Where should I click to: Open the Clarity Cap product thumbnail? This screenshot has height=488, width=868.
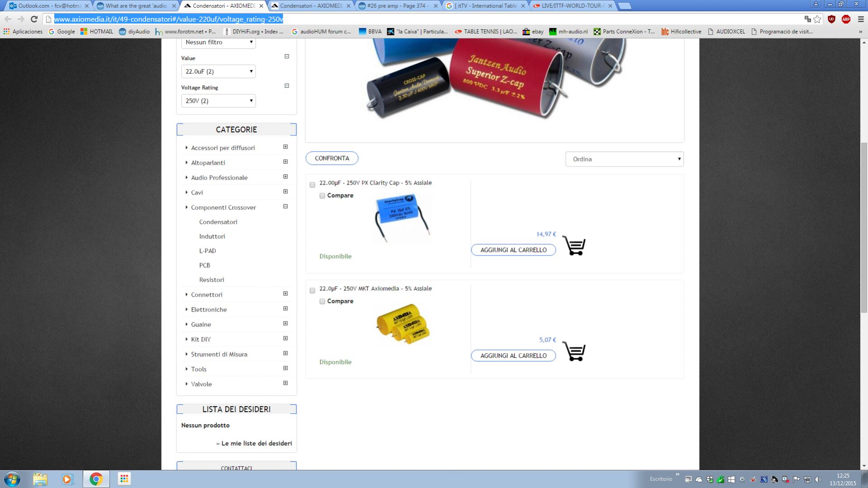click(x=403, y=218)
